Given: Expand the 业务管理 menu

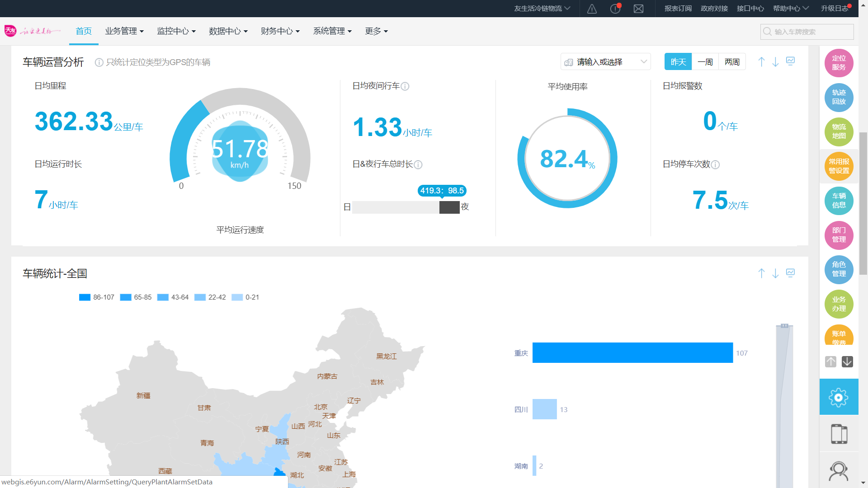Looking at the screenshot, I should pos(124,31).
